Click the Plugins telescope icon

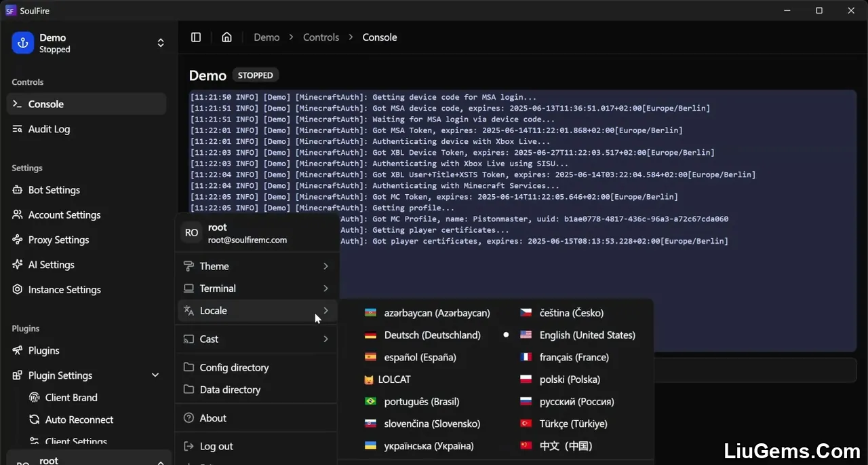[x=18, y=350]
